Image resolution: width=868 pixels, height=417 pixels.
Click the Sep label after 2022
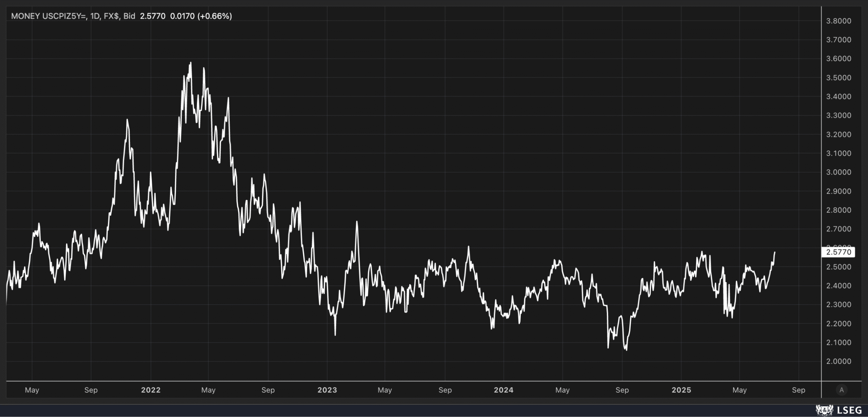tap(268, 390)
